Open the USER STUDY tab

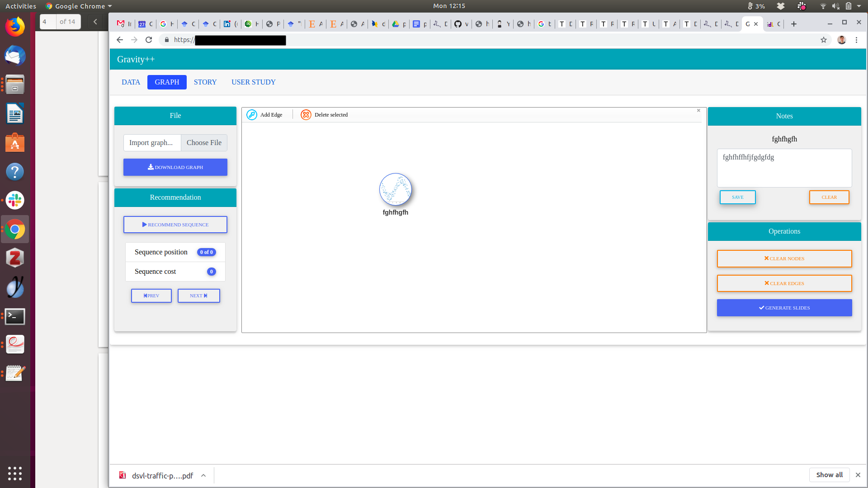point(253,82)
